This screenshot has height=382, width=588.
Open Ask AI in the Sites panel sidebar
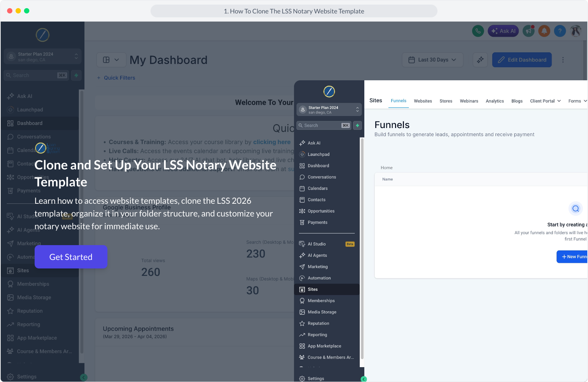tap(327, 143)
